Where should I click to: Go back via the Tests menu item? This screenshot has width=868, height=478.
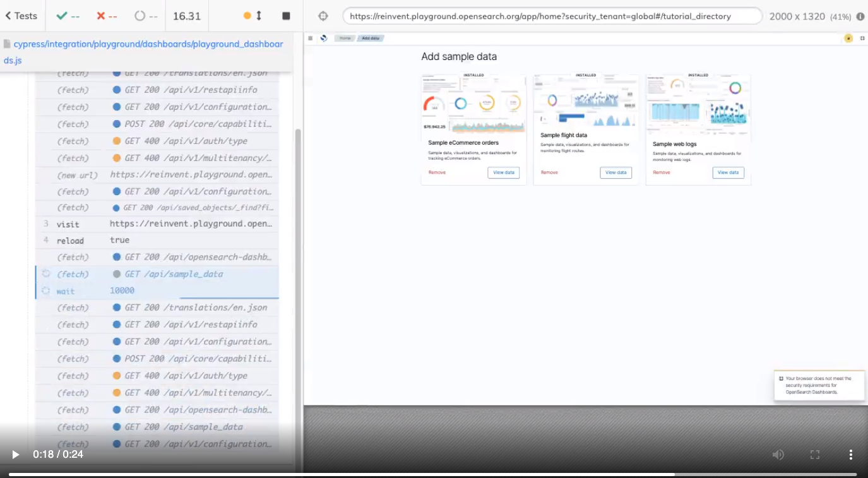21,16
